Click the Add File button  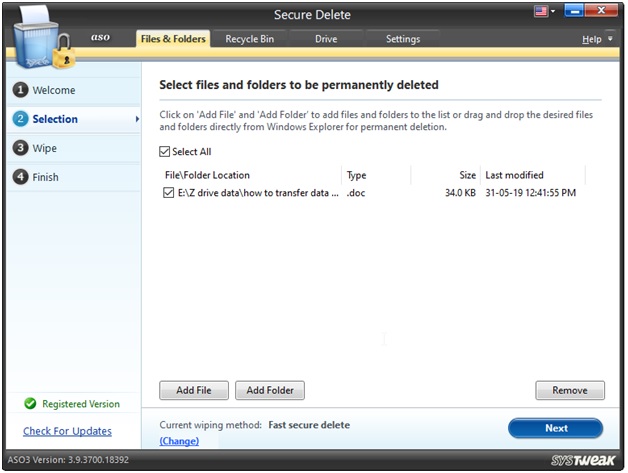point(194,390)
